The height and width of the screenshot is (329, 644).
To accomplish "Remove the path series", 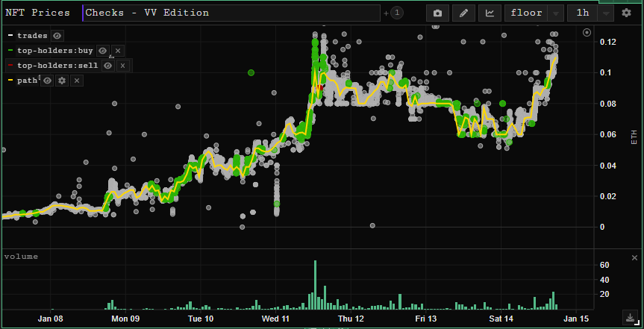I will coord(77,81).
